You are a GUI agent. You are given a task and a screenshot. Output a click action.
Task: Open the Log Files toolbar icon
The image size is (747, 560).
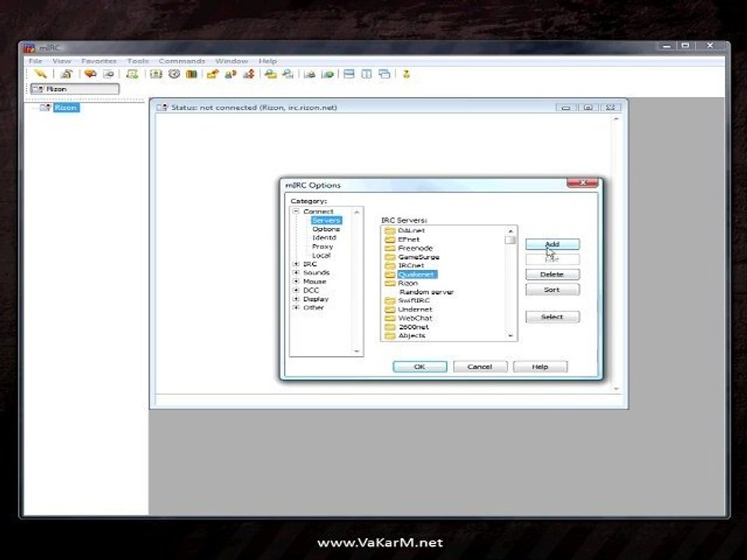[288, 74]
